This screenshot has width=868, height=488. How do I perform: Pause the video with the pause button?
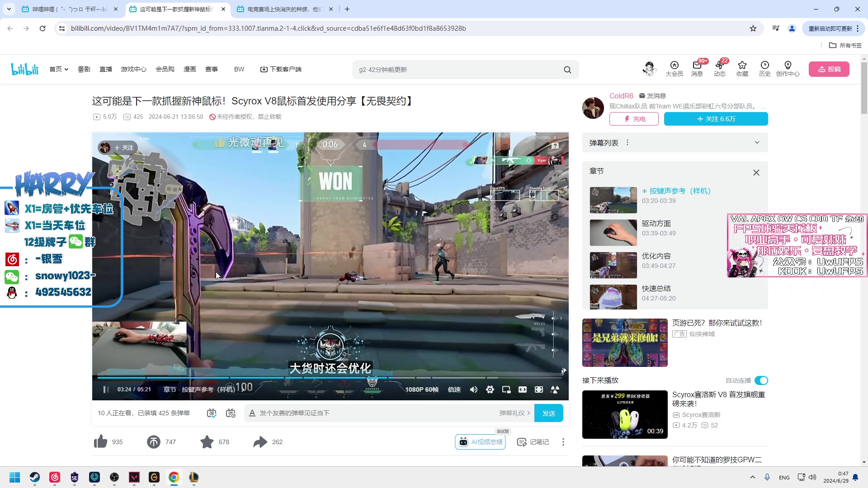click(106, 389)
